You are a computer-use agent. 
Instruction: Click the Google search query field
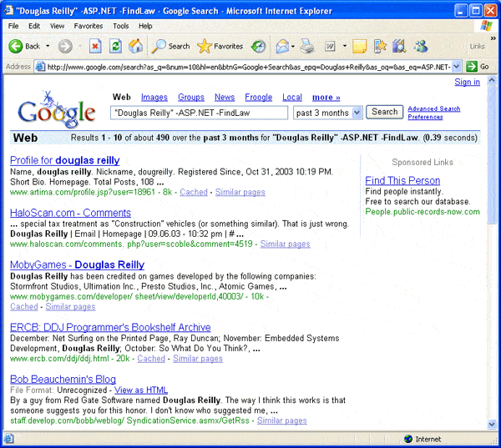click(199, 113)
